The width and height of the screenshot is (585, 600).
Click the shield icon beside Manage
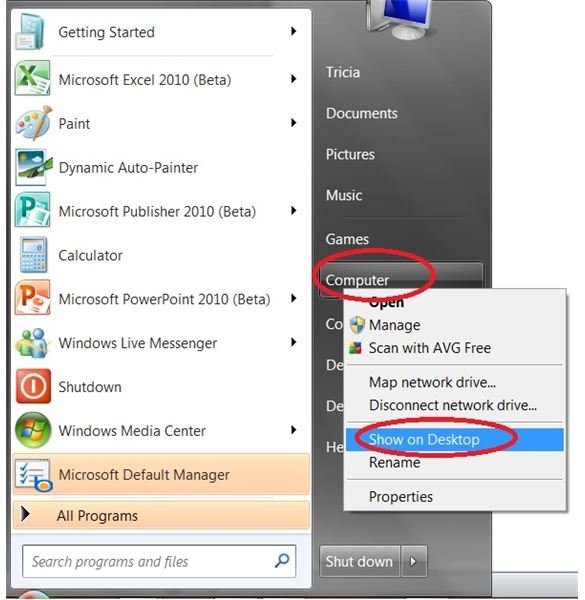coord(357,325)
